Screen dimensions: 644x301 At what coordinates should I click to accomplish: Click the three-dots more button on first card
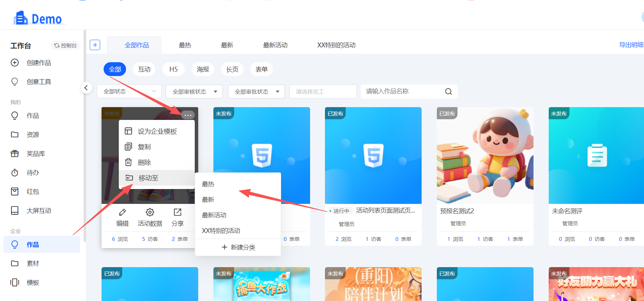click(188, 115)
